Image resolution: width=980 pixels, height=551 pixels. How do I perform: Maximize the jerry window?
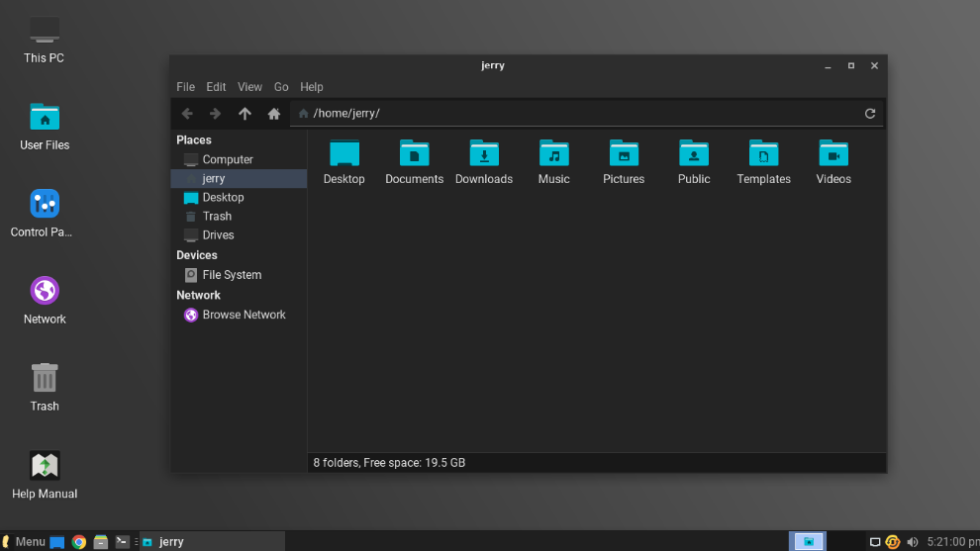coord(851,65)
